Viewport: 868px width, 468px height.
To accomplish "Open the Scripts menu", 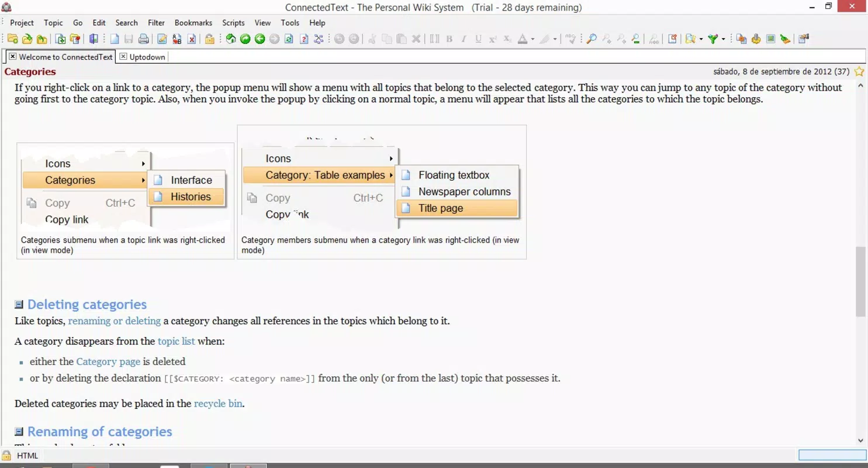I will [x=233, y=23].
